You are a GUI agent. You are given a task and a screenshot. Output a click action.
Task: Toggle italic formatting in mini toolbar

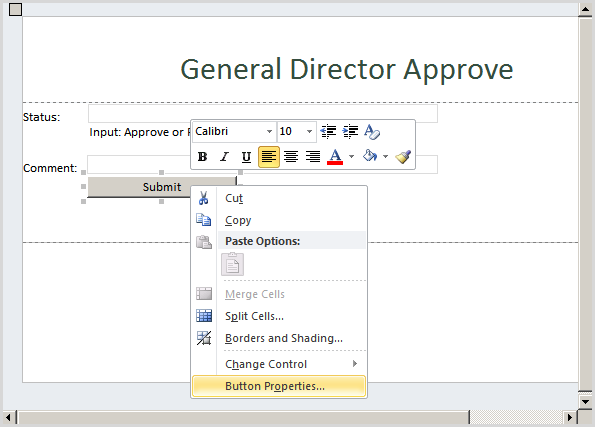[224, 156]
